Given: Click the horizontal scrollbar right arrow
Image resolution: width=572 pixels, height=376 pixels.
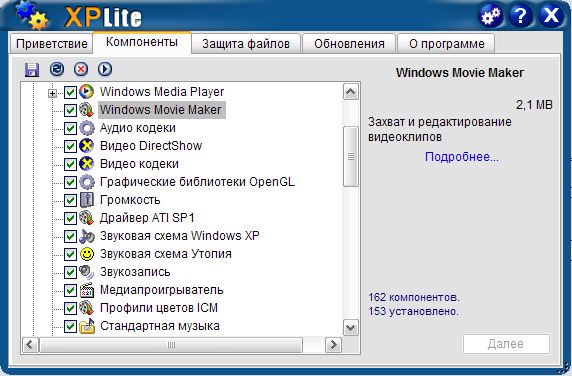Looking at the screenshot, I should tap(333, 345).
